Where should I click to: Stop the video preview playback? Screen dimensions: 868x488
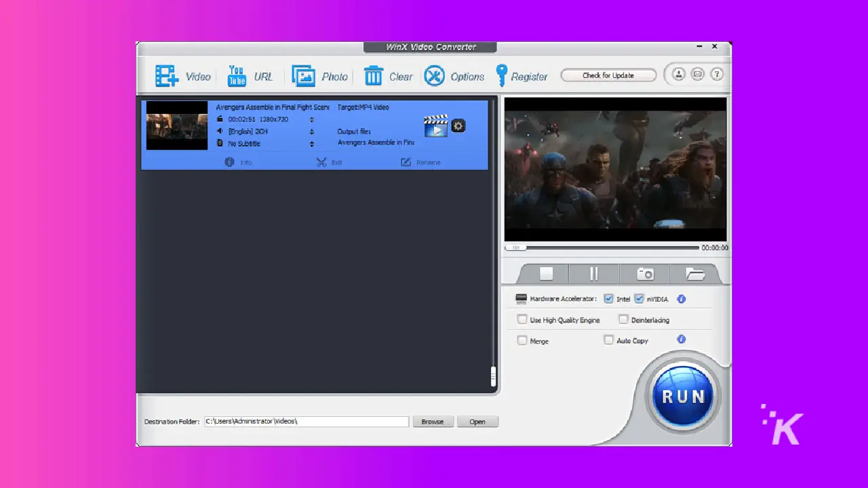coord(546,273)
